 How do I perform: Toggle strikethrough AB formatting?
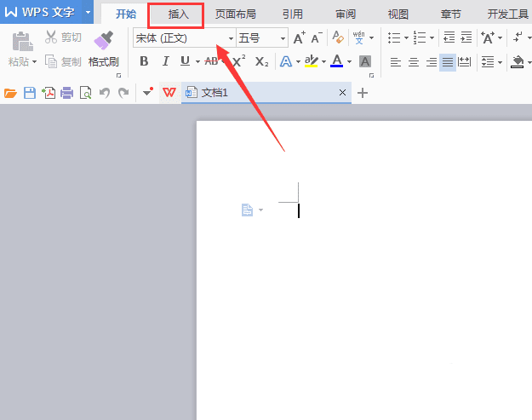click(211, 61)
